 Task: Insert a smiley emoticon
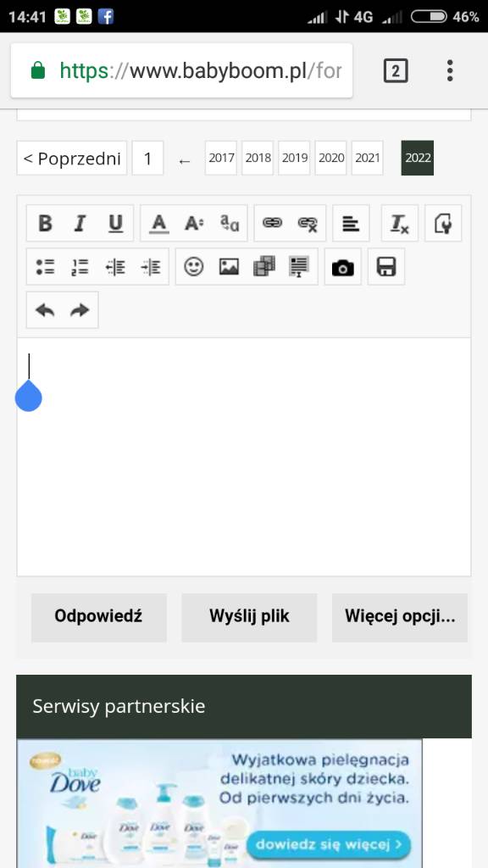(194, 267)
